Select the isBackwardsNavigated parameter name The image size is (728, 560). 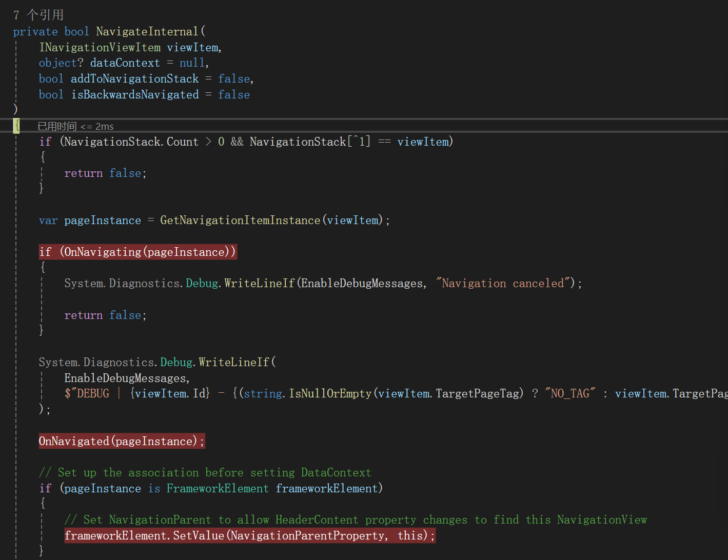[135, 95]
